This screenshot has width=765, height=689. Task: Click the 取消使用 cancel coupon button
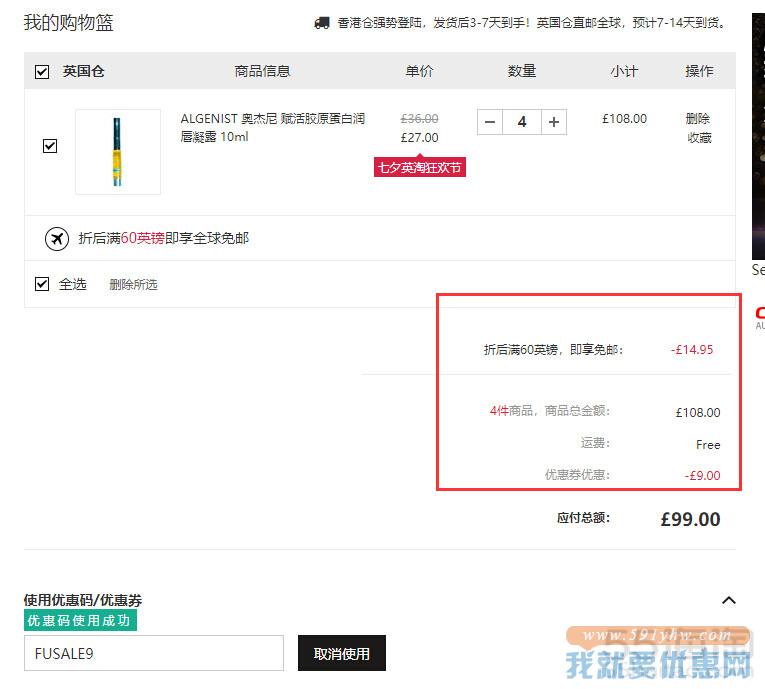pos(342,653)
